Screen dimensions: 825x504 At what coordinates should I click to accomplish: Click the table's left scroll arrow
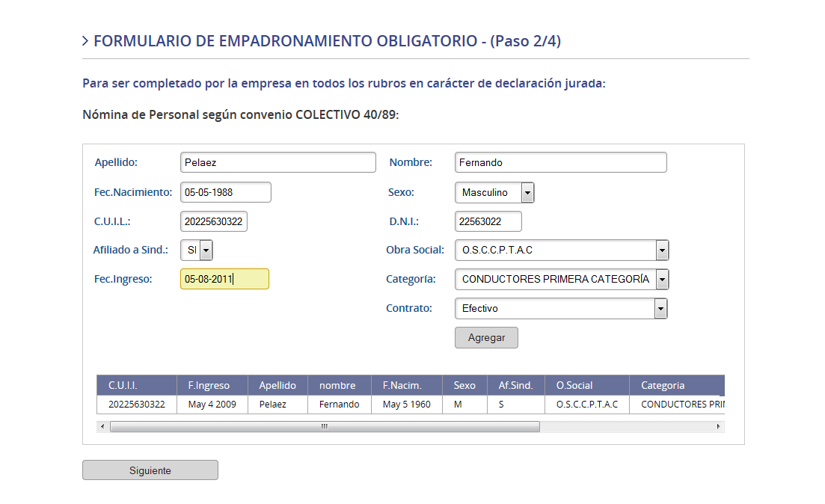[x=102, y=427]
